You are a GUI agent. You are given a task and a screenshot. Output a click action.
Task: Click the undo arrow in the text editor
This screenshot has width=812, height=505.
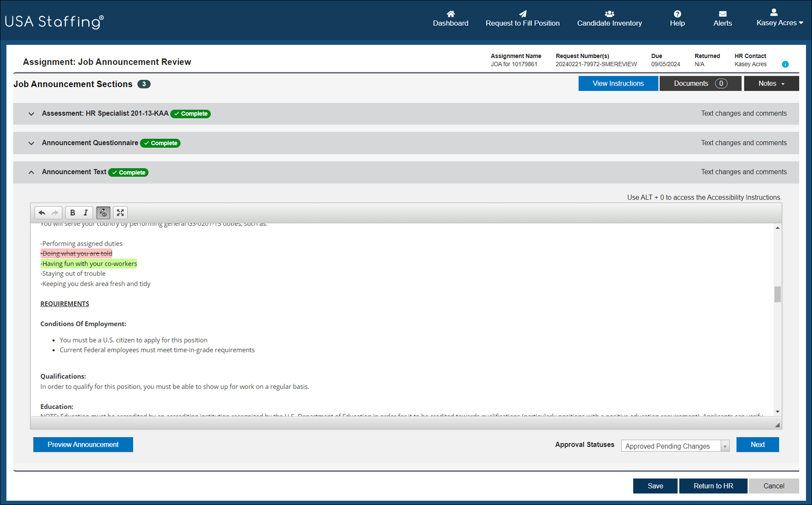tap(42, 213)
